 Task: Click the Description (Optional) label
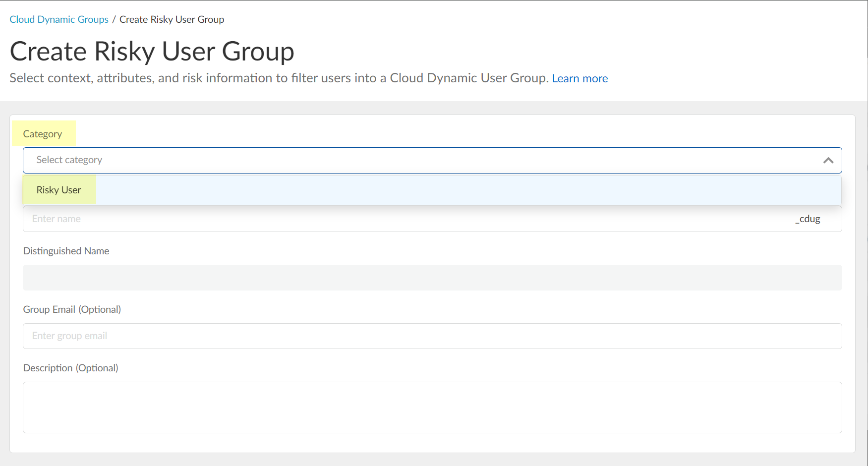click(x=70, y=368)
